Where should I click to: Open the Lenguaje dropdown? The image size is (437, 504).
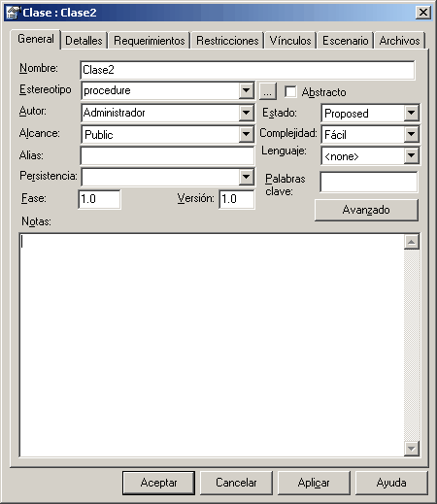tap(411, 155)
